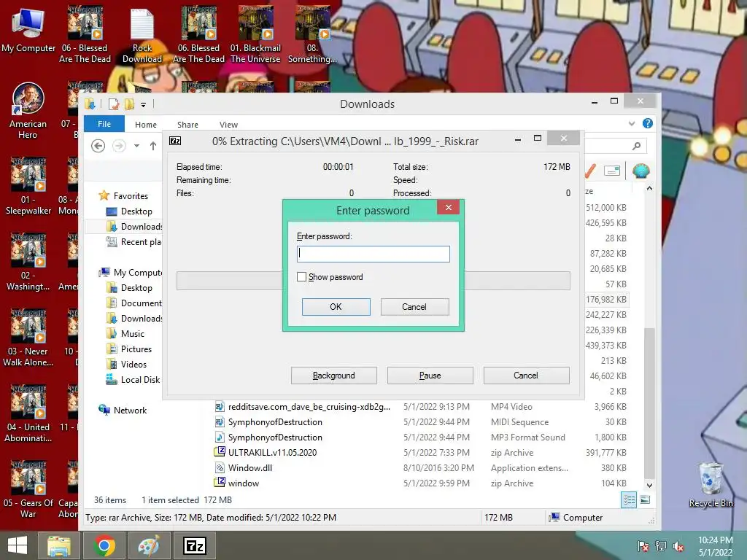This screenshot has width=747, height=560.
Task: Click muted volume icon in system tray
Action: coord(678,546)
